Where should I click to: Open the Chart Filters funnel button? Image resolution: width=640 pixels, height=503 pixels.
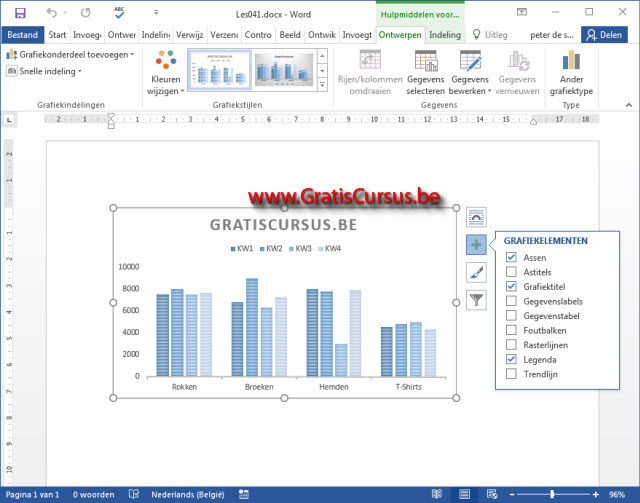(x=476, y=300)
